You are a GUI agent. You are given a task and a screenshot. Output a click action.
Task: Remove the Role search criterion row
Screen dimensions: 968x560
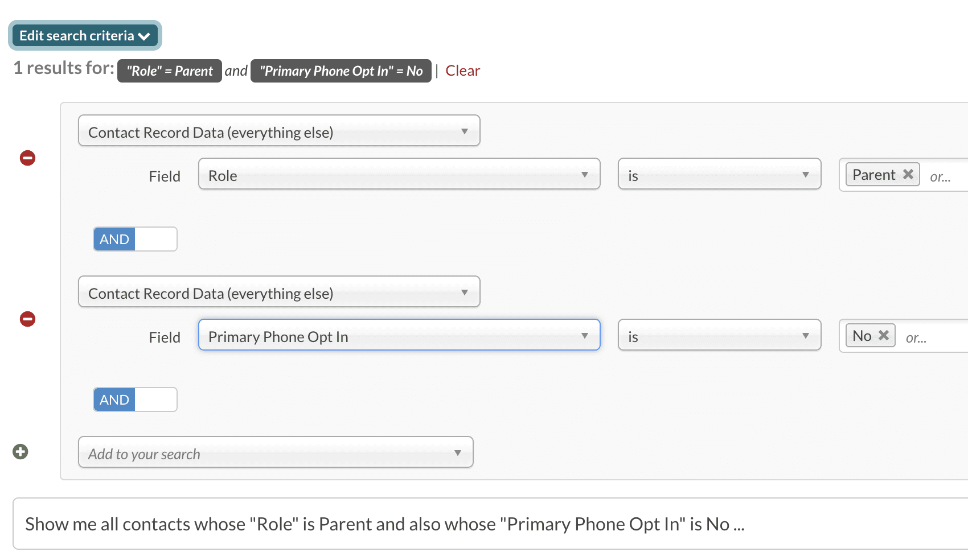tap(27, 158)
